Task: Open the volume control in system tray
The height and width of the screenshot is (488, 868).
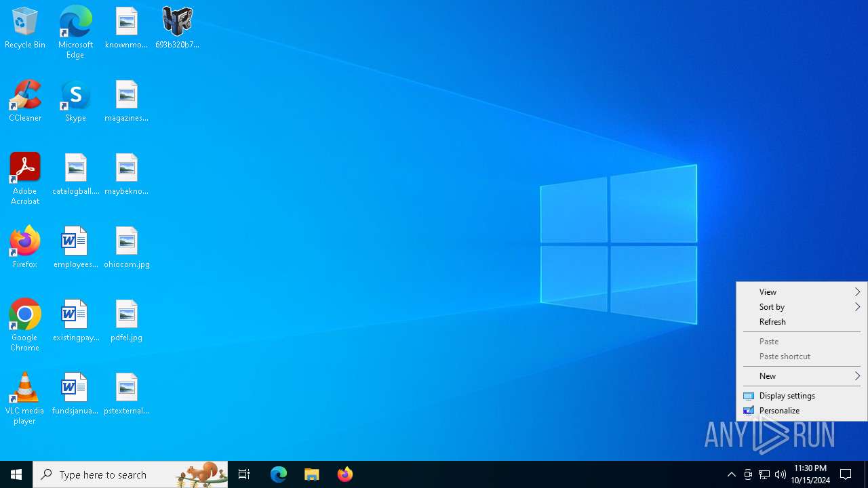Action: point(781,474)
